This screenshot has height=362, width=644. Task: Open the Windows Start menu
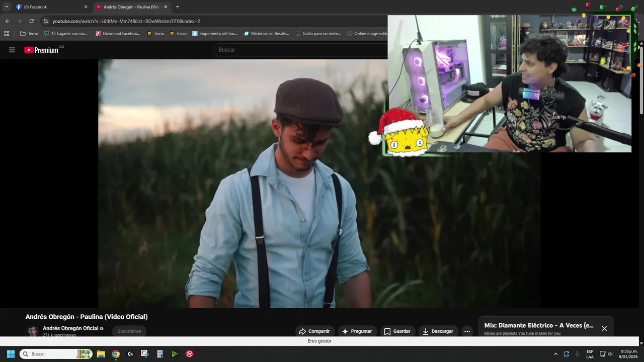click(11, 354)
